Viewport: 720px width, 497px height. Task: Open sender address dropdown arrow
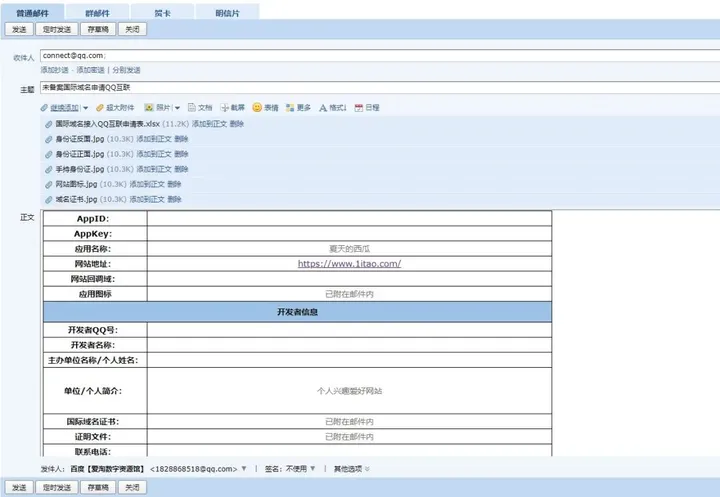click(244, 469)
